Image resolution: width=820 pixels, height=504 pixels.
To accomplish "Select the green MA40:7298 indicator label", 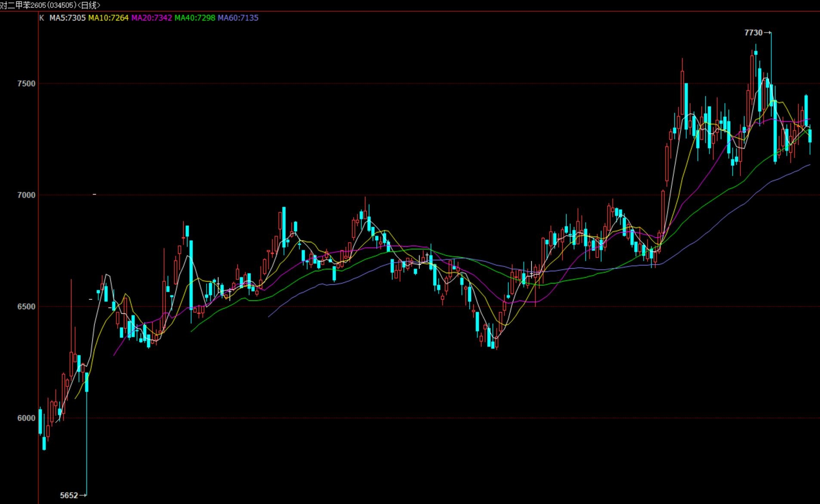I will [x=195, y=18].
